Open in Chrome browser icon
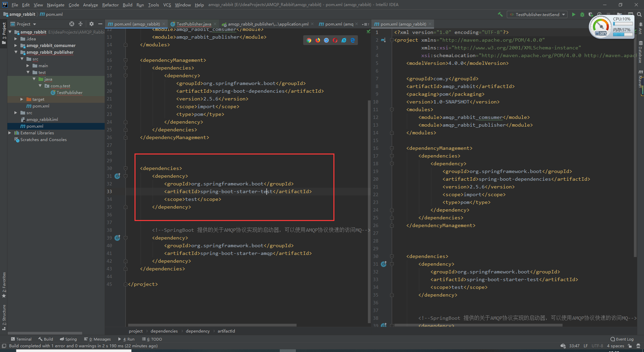Image resolution: width=644 pixels, height=352 pixels. click(309, 40)
